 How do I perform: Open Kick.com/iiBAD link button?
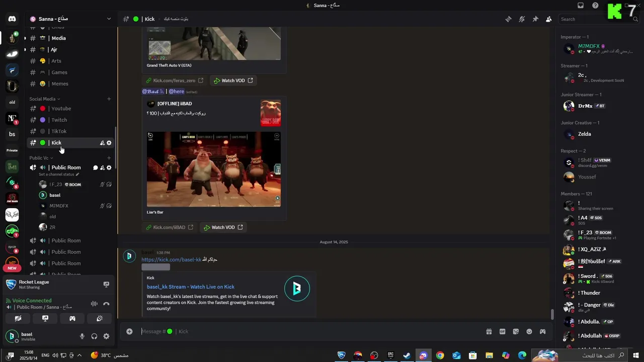pyautogui.click(x=170, y=227)
